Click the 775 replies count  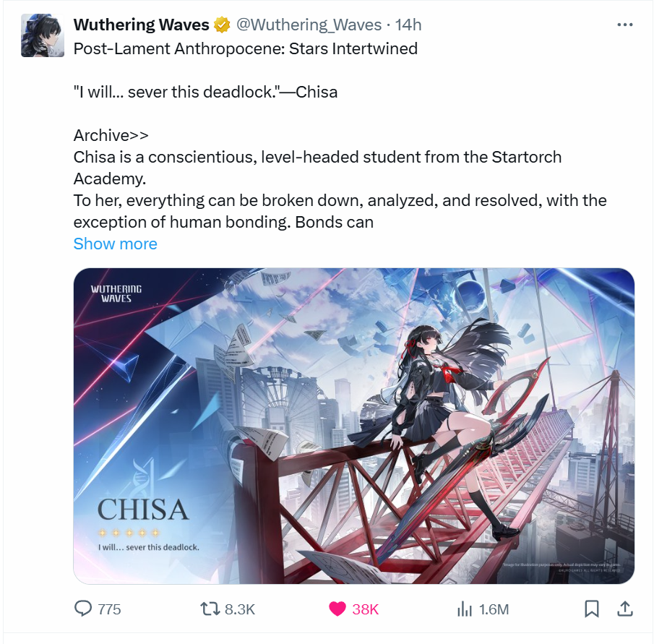[x=109, y=609]
